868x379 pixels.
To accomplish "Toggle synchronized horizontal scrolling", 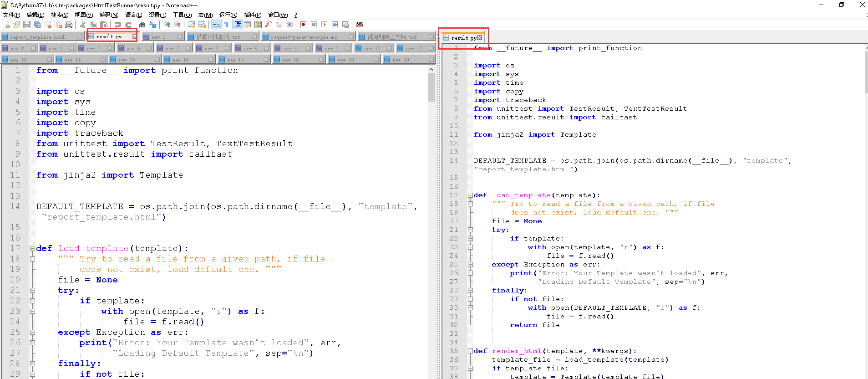I will click(202, 25).
